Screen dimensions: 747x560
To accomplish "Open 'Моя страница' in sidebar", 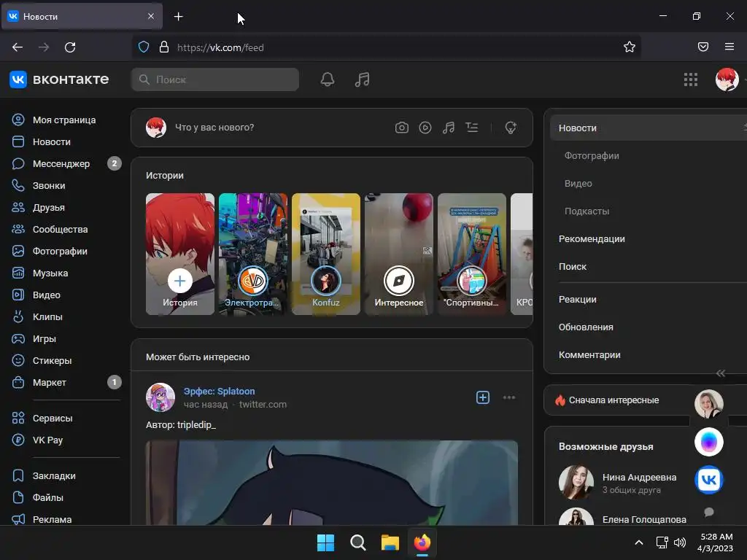I will point(66,120).
